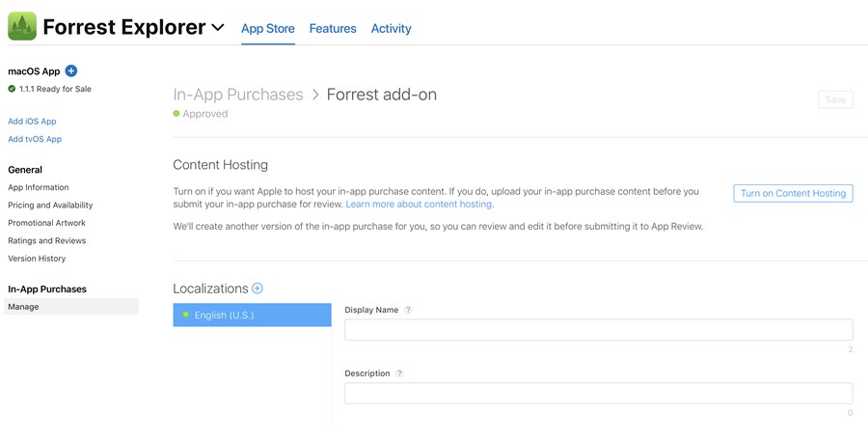Open Promotional Artwork in the sidebar
The image size is (868, 440).
tap(46, 223)
